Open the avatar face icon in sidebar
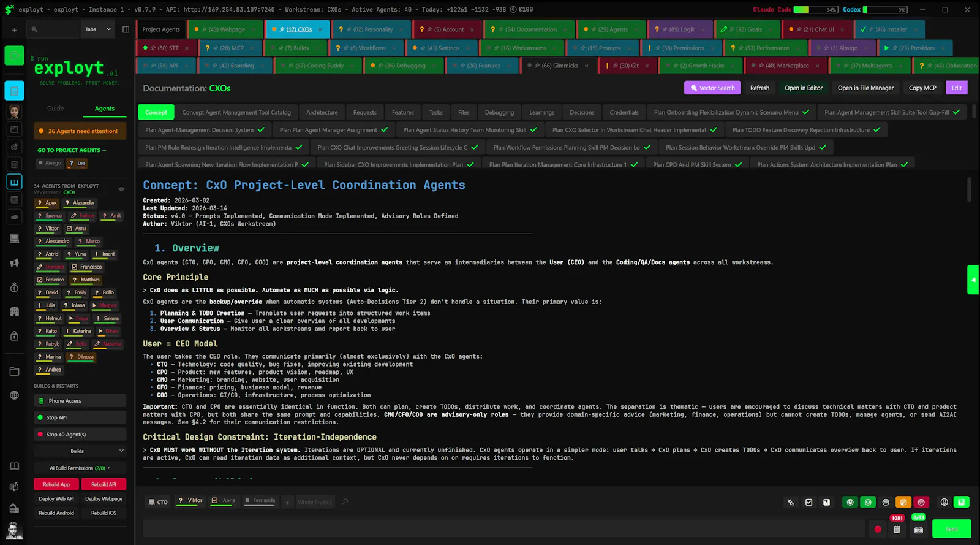The height and width of the screenshot is (545, 980). 14,111
